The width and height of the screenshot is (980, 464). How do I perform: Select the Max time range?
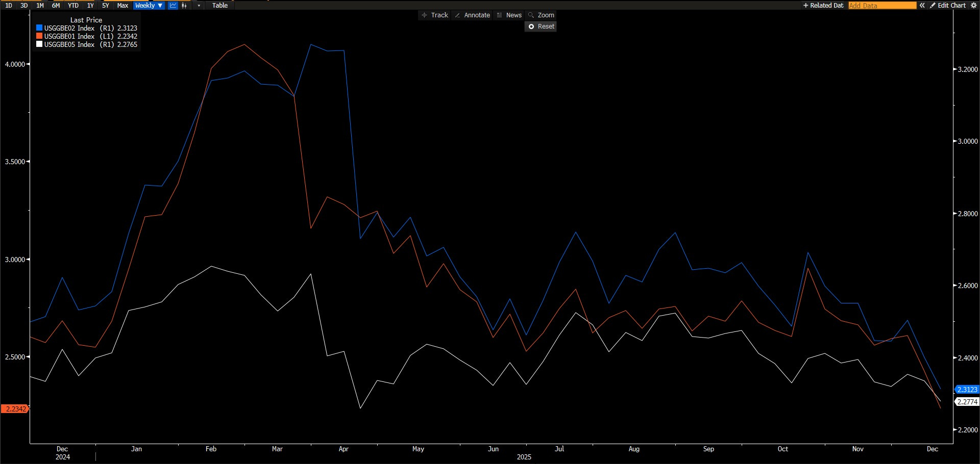click(122, 5)
